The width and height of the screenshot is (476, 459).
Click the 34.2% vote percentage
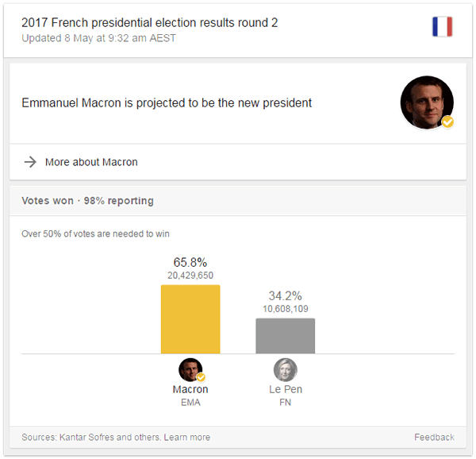[286, 295]
